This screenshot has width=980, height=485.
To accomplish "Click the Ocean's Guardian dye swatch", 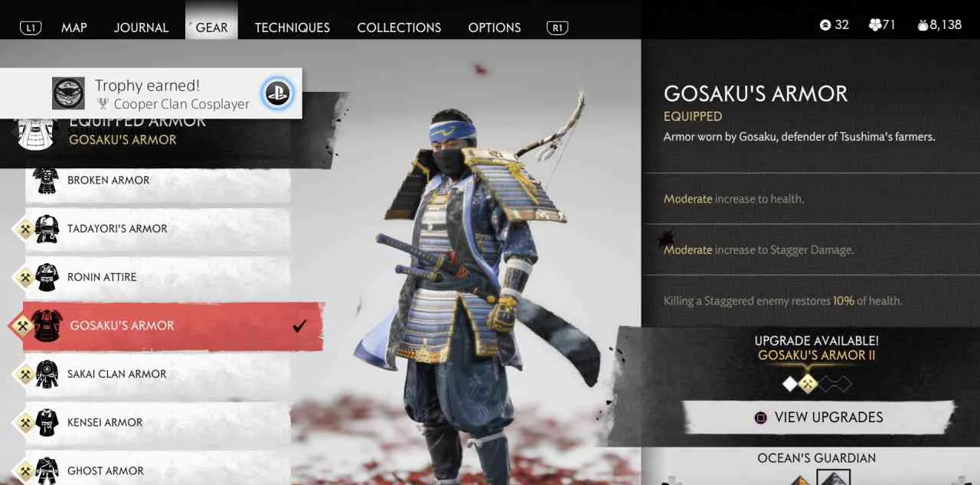I will click(833, 479).
